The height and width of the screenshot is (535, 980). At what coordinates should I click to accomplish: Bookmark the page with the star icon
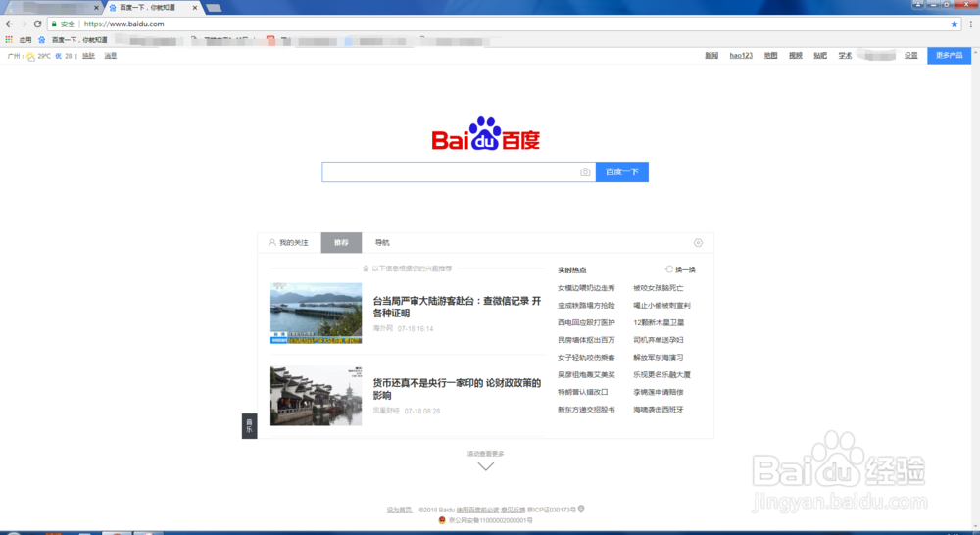coord(955,24)
